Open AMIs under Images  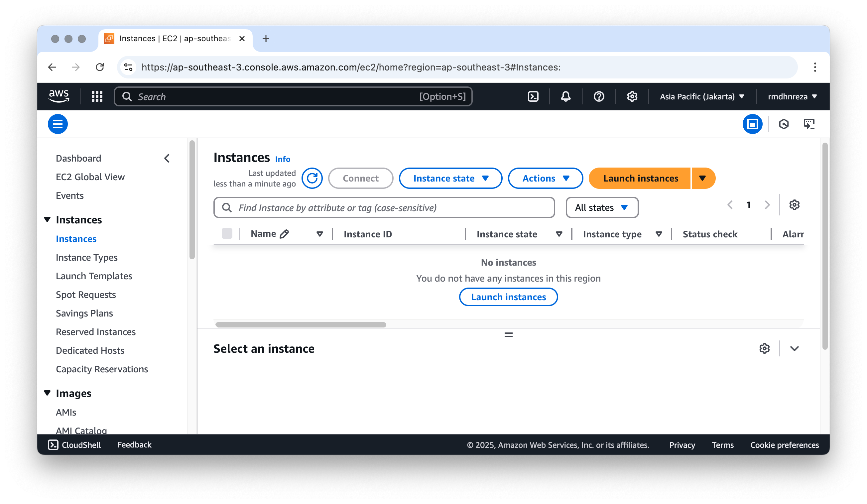click(66, 412)
